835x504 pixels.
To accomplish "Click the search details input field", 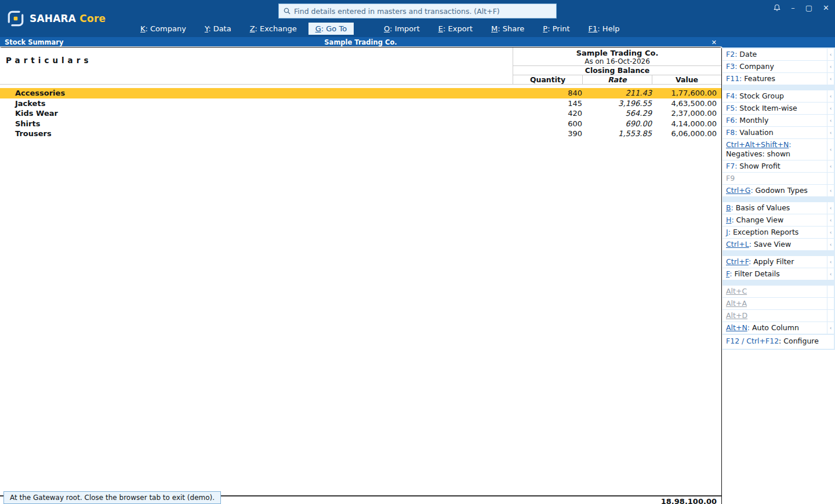I will click(x=418, y=11).
